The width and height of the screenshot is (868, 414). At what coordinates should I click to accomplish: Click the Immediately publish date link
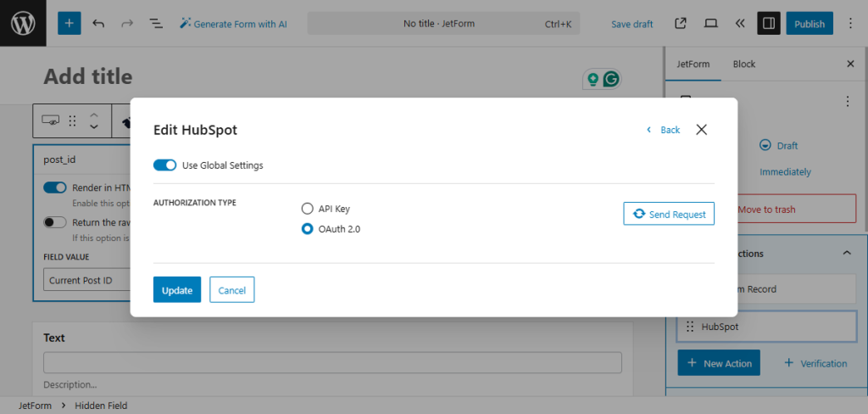(785, 172)
